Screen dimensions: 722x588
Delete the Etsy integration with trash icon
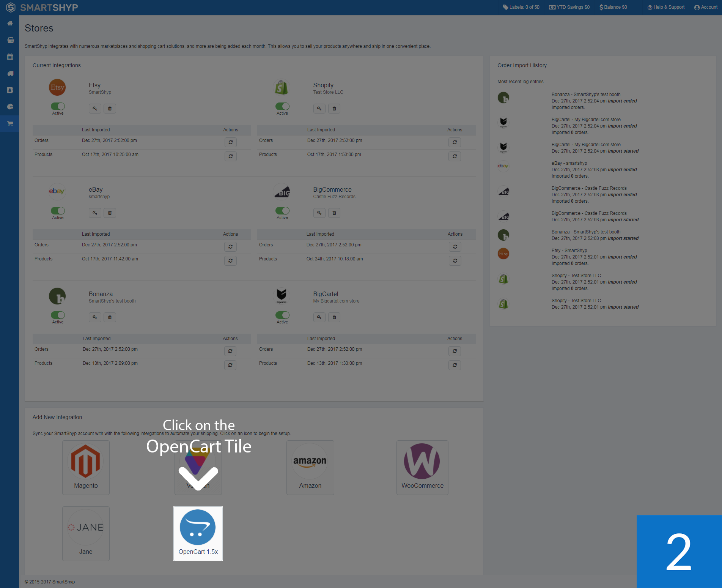click(x=110, y=109)
